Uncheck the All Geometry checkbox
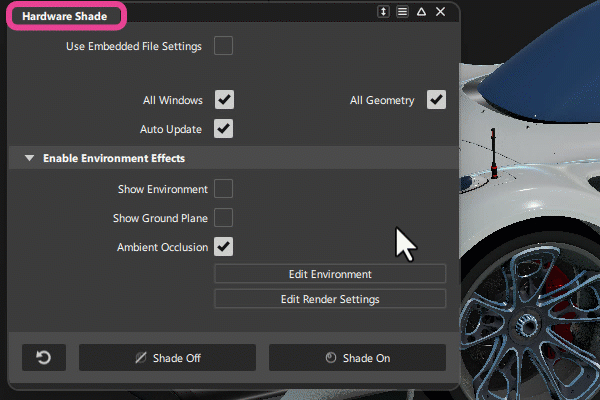The image size is (600, 400). 436,100
